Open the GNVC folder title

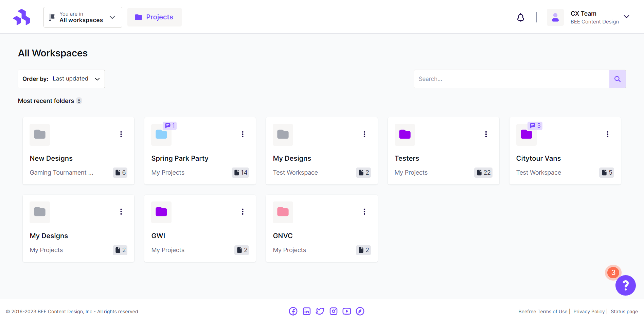pyautogui.click(x=283, y=236)
